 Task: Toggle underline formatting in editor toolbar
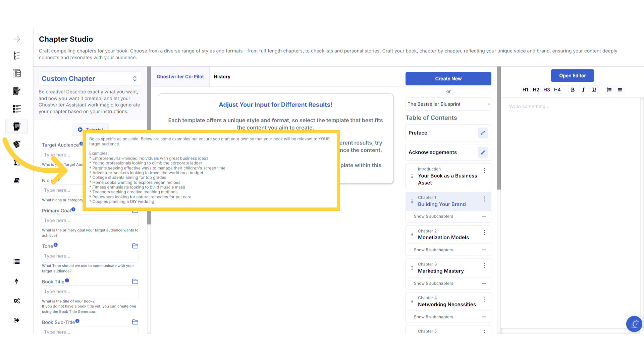click(594, 90)
